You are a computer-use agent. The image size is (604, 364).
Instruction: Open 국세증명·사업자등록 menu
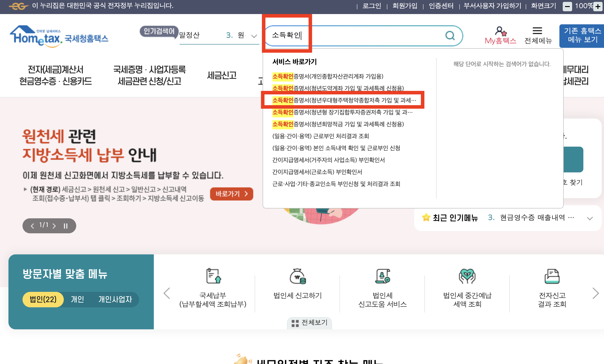149,75
